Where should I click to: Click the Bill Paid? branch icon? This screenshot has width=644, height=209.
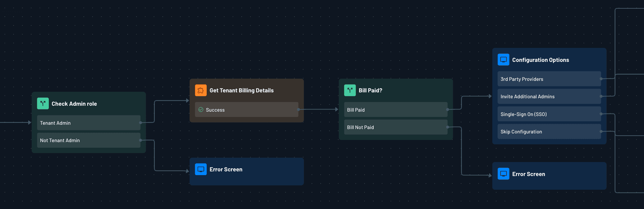[350, 91]
